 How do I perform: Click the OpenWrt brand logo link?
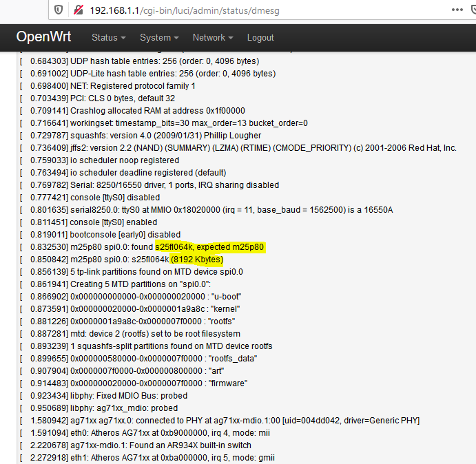click(x=43, y=36)
